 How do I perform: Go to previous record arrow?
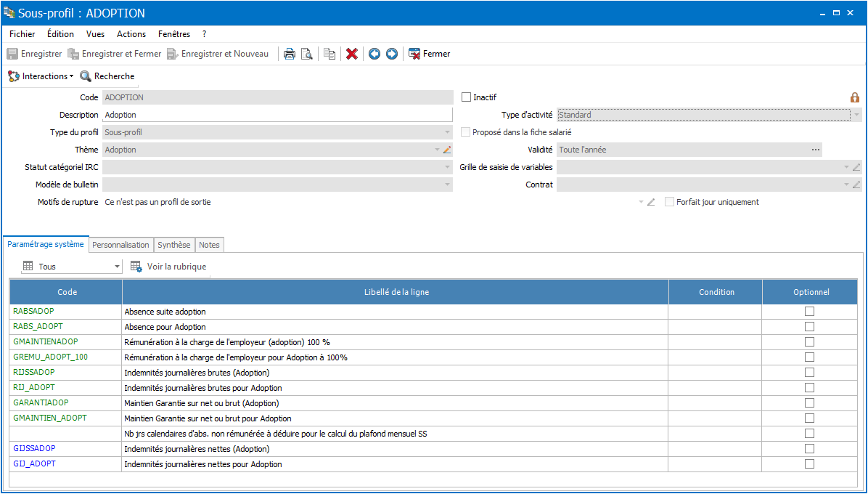374,54
